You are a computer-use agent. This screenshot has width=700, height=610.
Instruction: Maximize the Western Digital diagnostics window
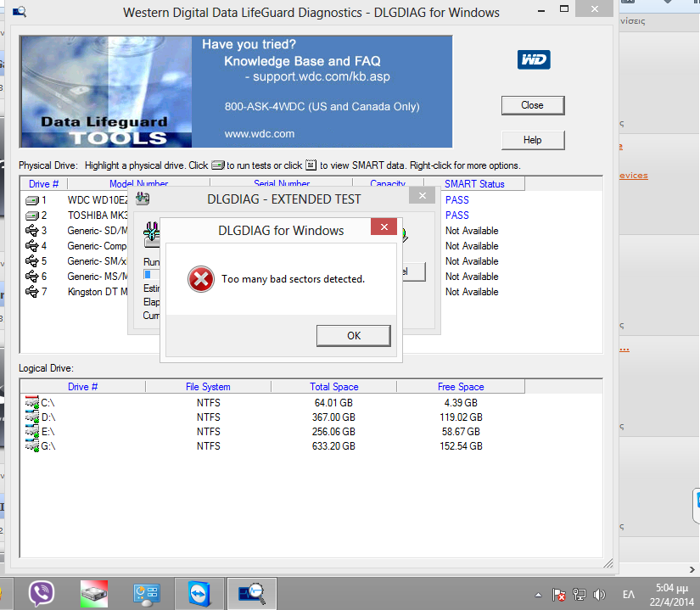point(564,9)
